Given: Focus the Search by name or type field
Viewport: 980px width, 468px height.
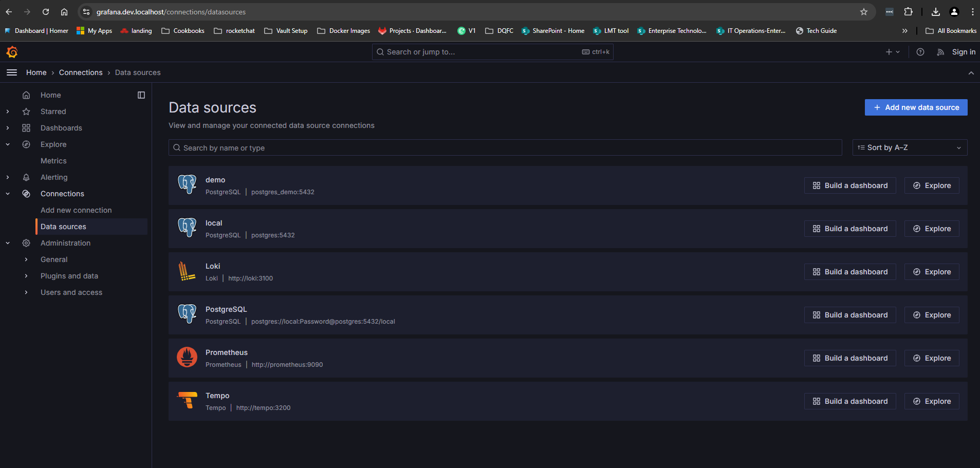Looking at the screenshot, I should pos(505,148).
